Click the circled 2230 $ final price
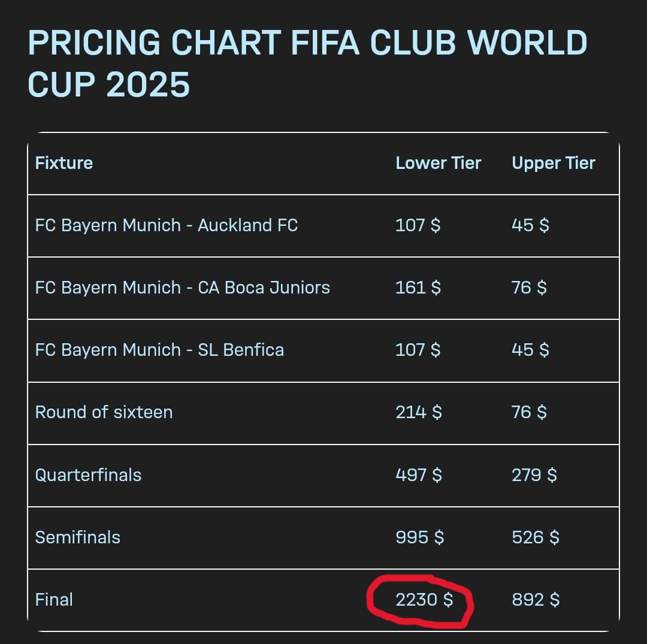Screen dimensions: 647x644 pos(424,600)
